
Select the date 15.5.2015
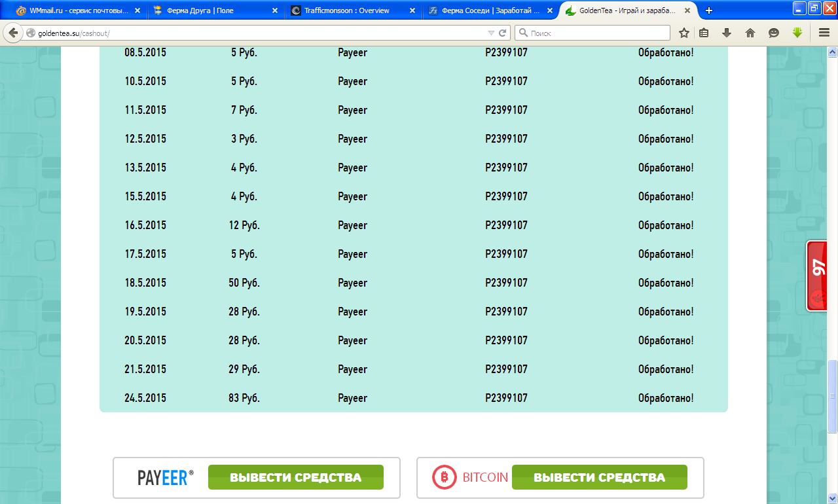coord(145,196)
